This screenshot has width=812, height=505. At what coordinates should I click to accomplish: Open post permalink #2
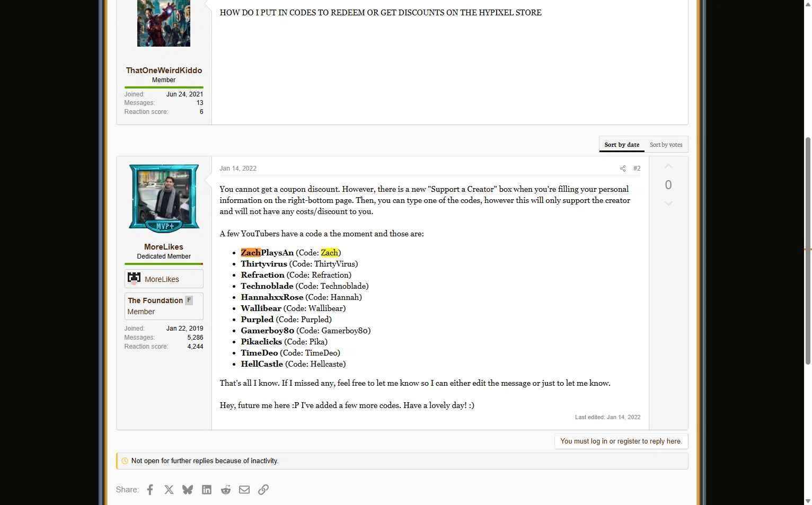(x=637, y=169)
